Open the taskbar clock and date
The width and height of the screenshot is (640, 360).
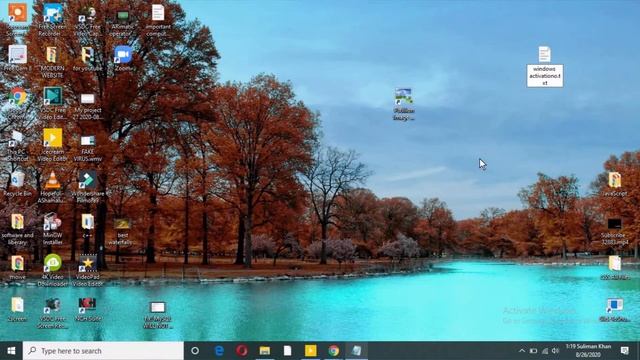[588, 351]
